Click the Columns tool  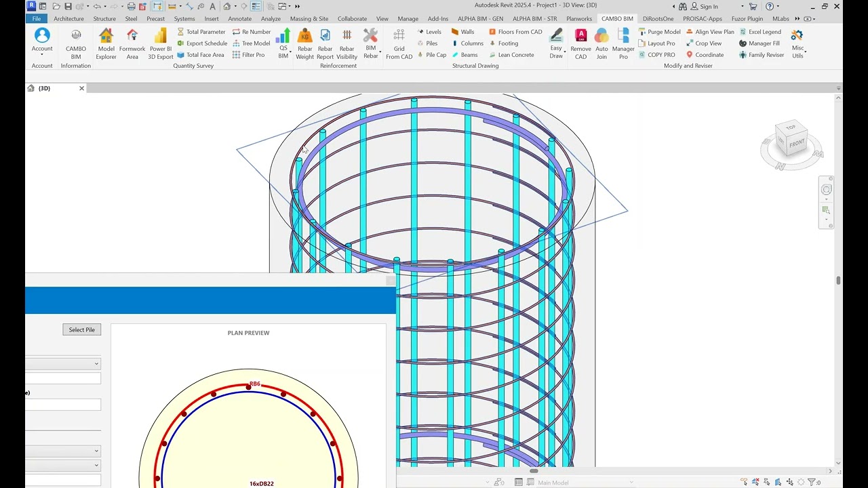(467, 43)
